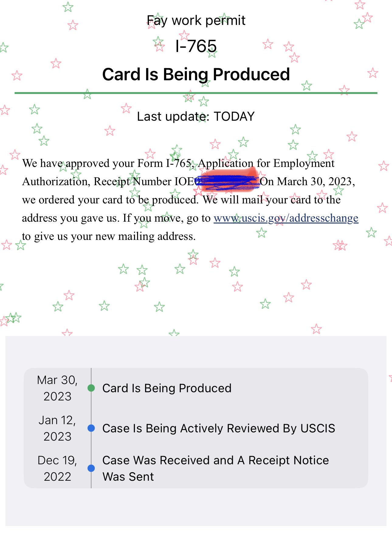Open the www.uscis.gov/addresschange link
The width and height of the screenshot is (392, 533).
pos(286,218)
